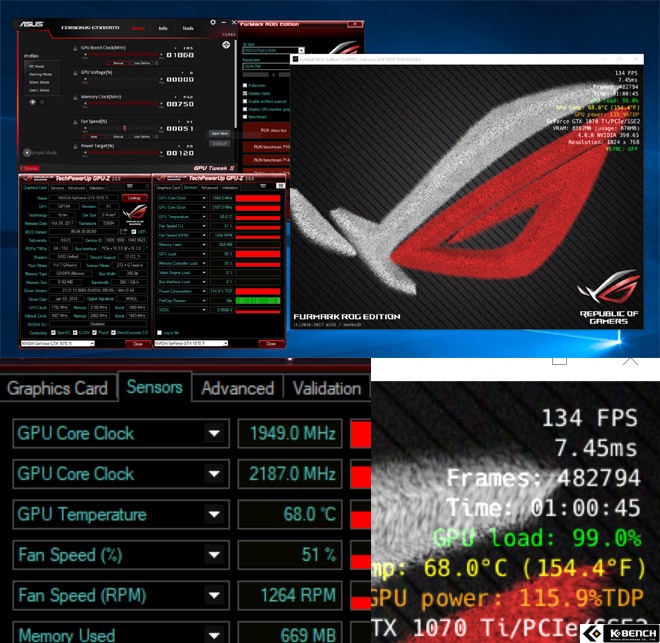Click info circle next to Fan Speed User Define
The image size is (660, 643).
pos(157,137)
